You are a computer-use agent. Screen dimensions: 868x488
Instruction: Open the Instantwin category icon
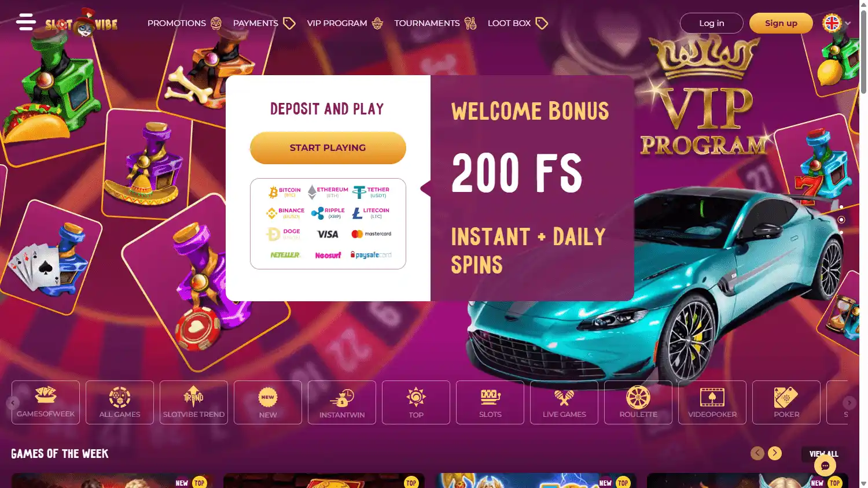click(342, 397)
